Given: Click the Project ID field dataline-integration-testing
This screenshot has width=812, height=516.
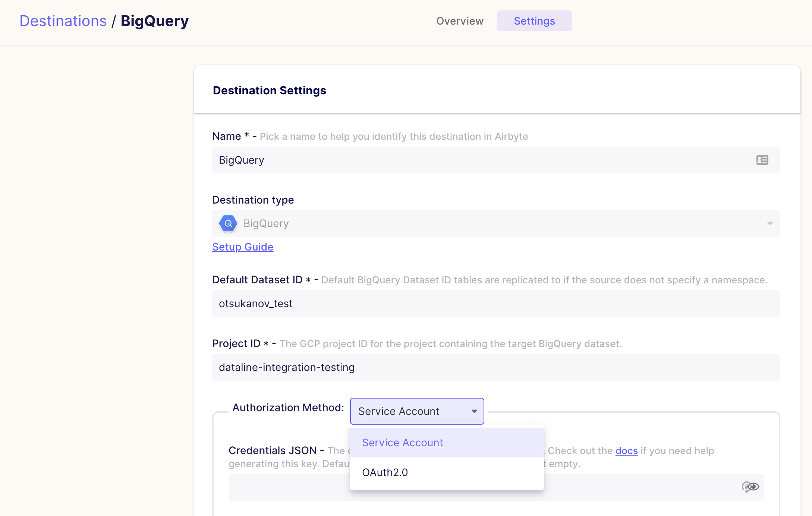Looking at the screenshot, I should (x=410, y=367).
